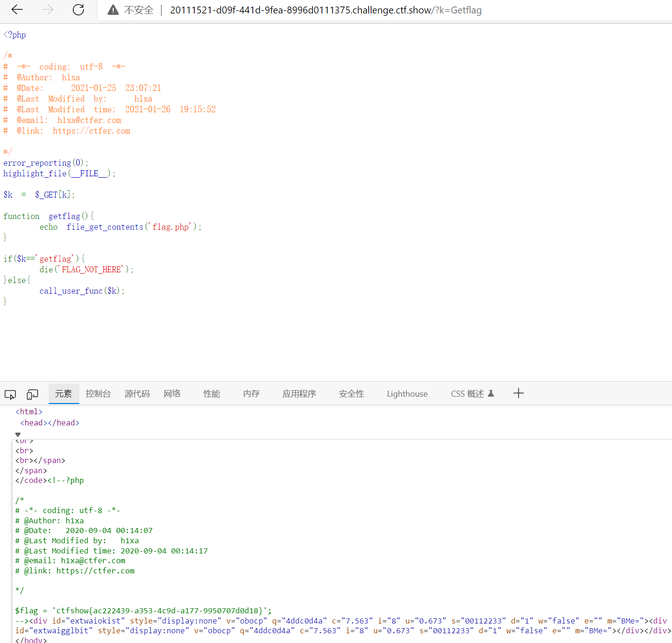Open the 应用程序 application tab
The width and height of the screenshot is (672, 643).
coord(300,394)
